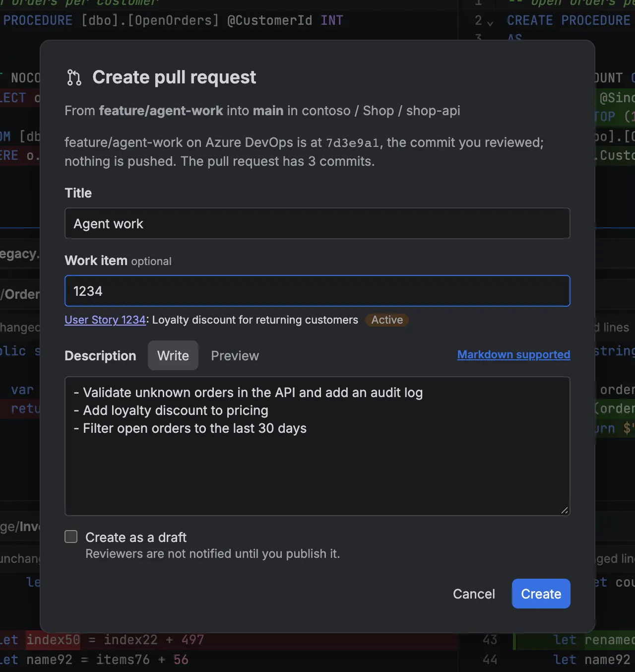Image resolution: width=635 pixels, height=672 pixels.
Task: Click the Title input field
Action: [317, 223]
